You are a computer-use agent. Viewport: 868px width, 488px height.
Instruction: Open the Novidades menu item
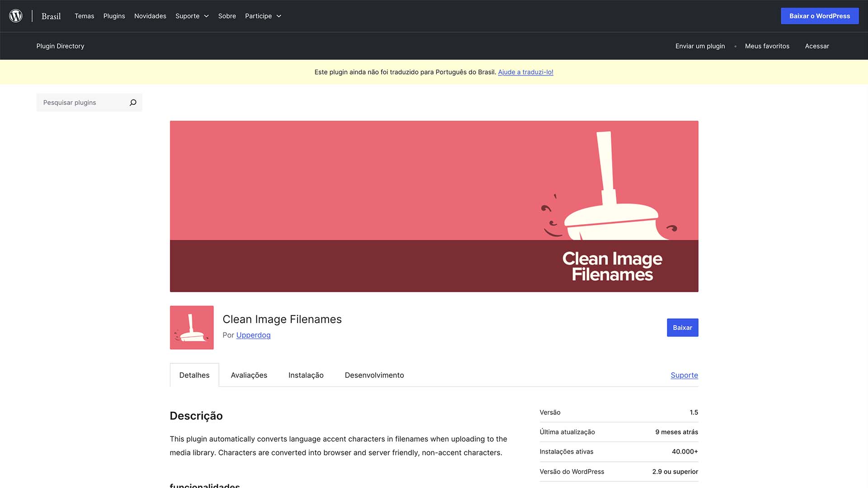150,16
